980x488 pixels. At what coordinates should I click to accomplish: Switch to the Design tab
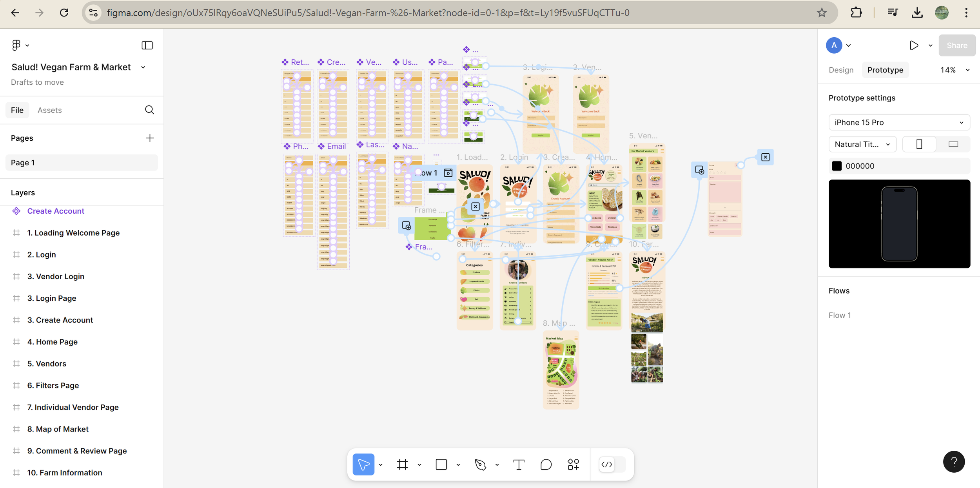tap(841, 70)
